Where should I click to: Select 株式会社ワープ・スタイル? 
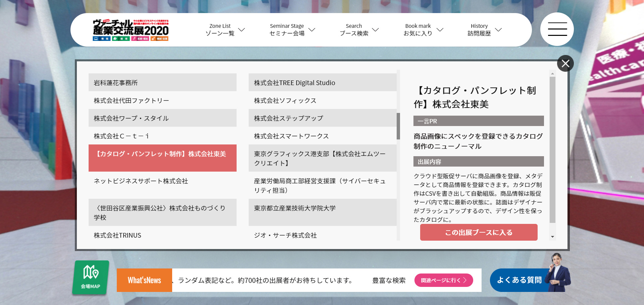click(162, 118)
